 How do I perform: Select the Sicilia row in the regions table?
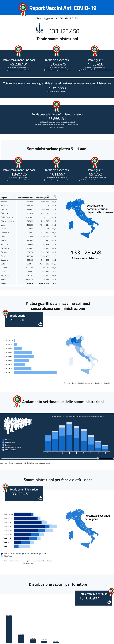[x=28, y=264]
